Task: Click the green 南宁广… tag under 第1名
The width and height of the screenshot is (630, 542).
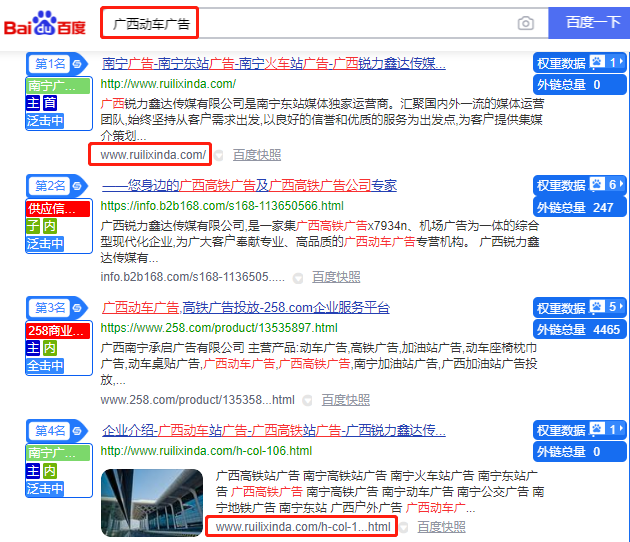Action: pyautogui.click(x=58, y=86)
